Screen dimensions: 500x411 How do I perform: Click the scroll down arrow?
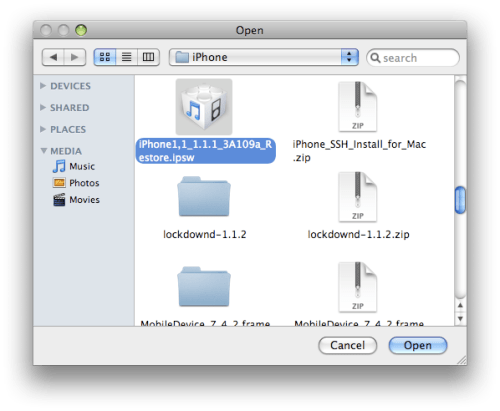tap(460, 318)
